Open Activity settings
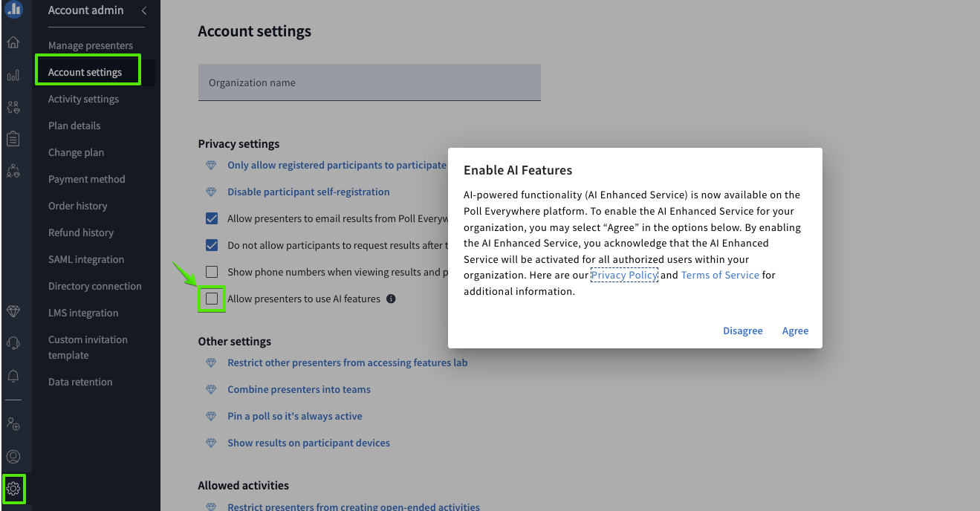This screenshot has width=980, height=511. click(x=83, y=99)
